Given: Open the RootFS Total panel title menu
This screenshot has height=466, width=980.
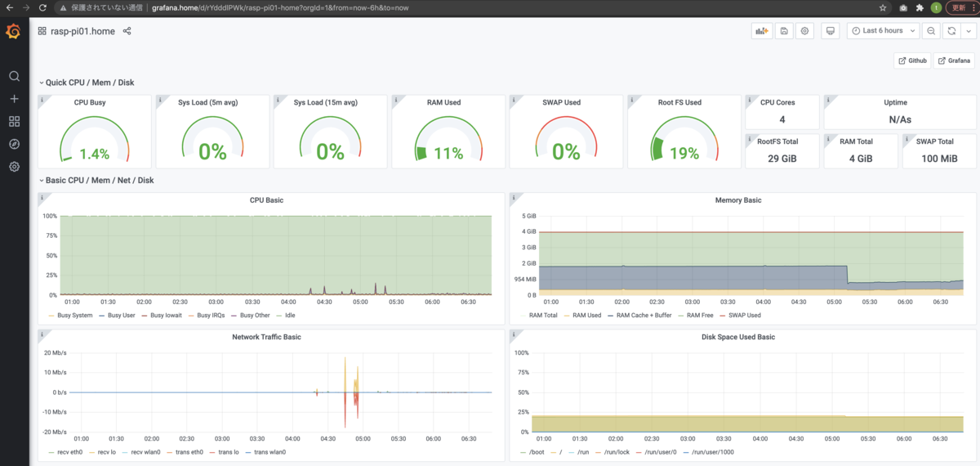Looking at the screenshot, I should pyautogui.click(x=777, y=141).
